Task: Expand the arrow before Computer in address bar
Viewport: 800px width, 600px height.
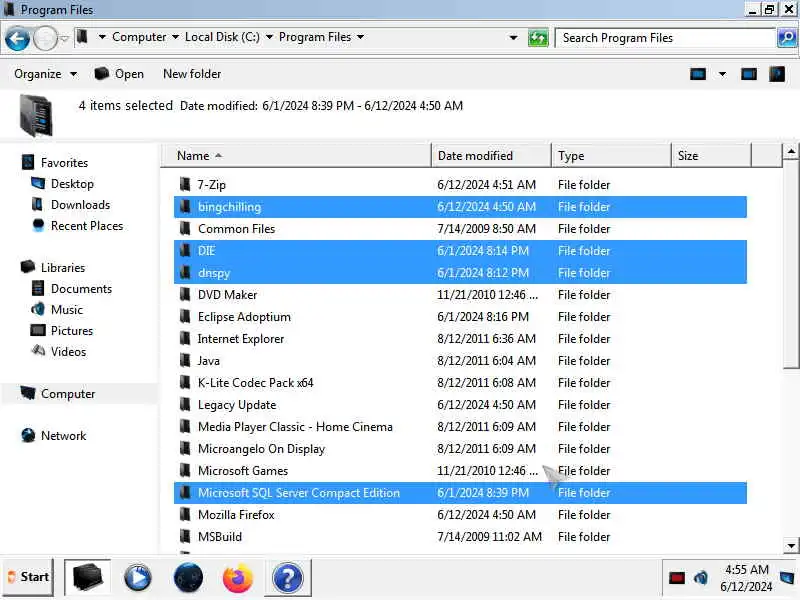Action: coord(102,37)
